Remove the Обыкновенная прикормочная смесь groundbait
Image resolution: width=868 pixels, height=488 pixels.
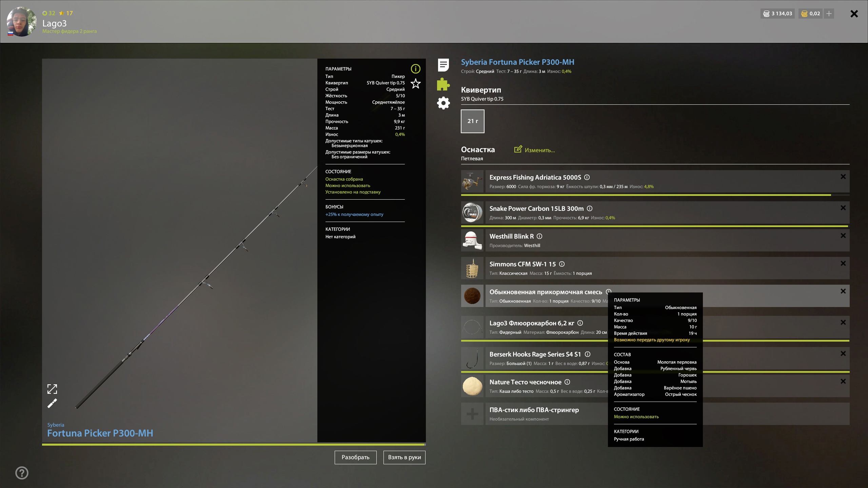(843, 291)
